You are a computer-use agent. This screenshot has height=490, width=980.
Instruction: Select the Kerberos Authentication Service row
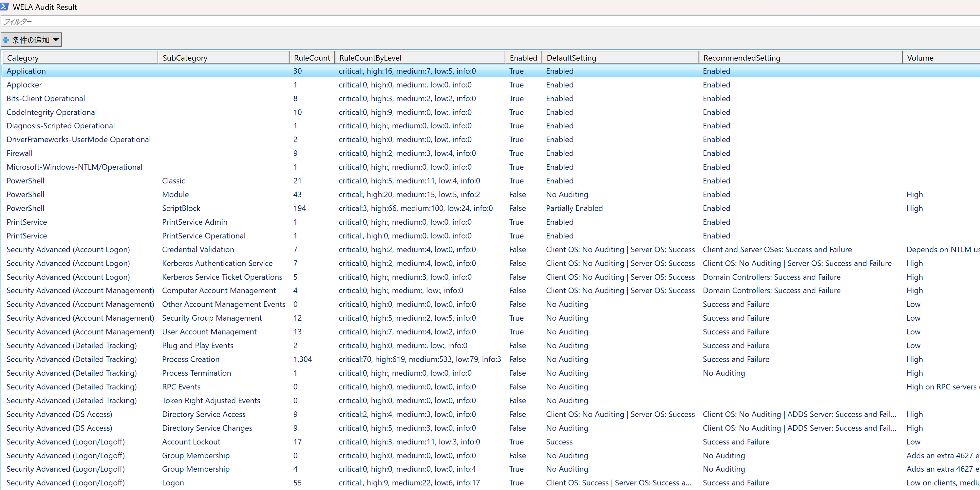(x=217, y=263)
